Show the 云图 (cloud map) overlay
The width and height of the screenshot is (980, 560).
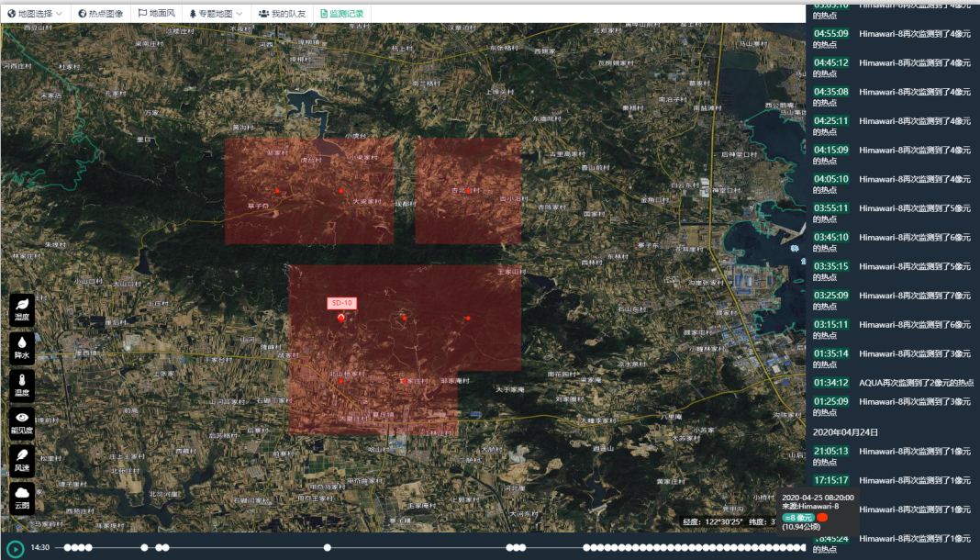(22, 498)
